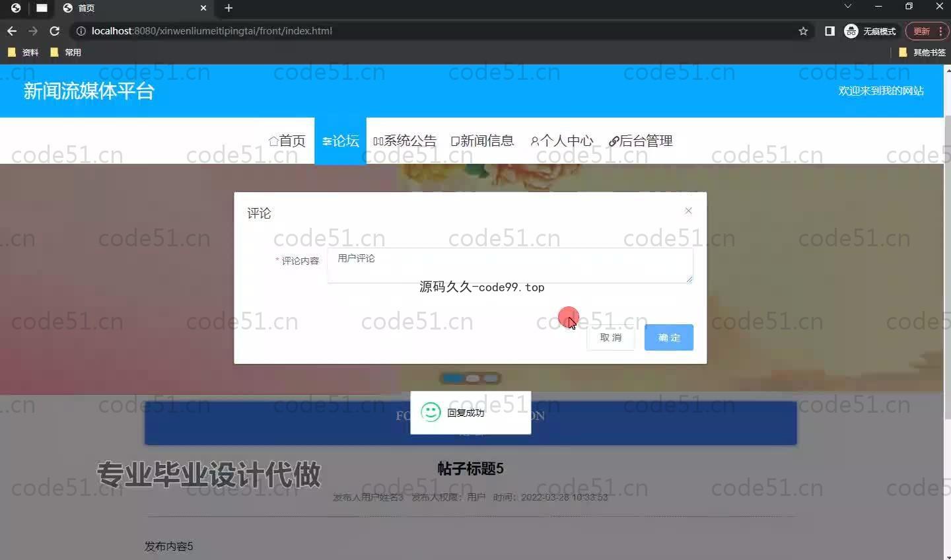This screenshot has height=560, width=951.
Task: Click the 欢迎来到我的网站 text
Action: (881, 91)
